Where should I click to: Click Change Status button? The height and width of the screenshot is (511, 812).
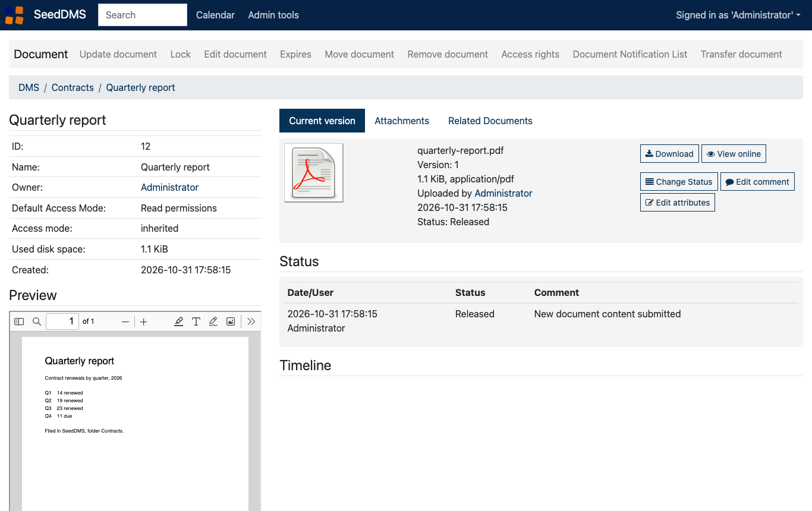pos(679,182)
